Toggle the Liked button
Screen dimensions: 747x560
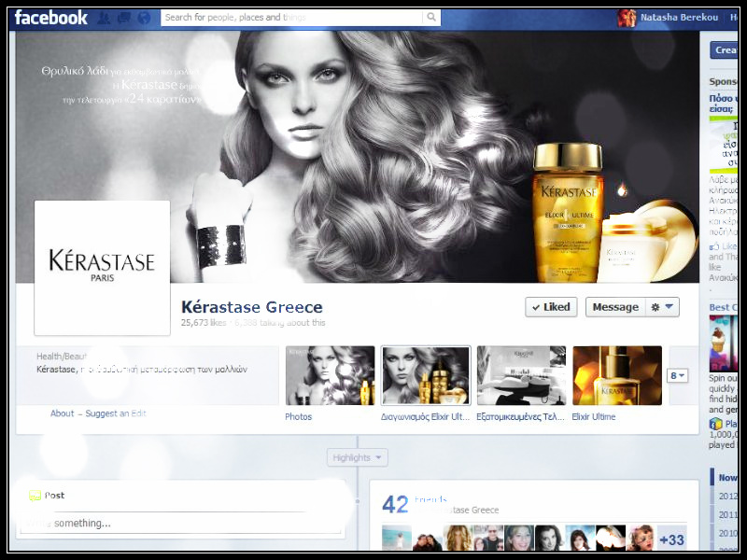click(x=551, y=307)
